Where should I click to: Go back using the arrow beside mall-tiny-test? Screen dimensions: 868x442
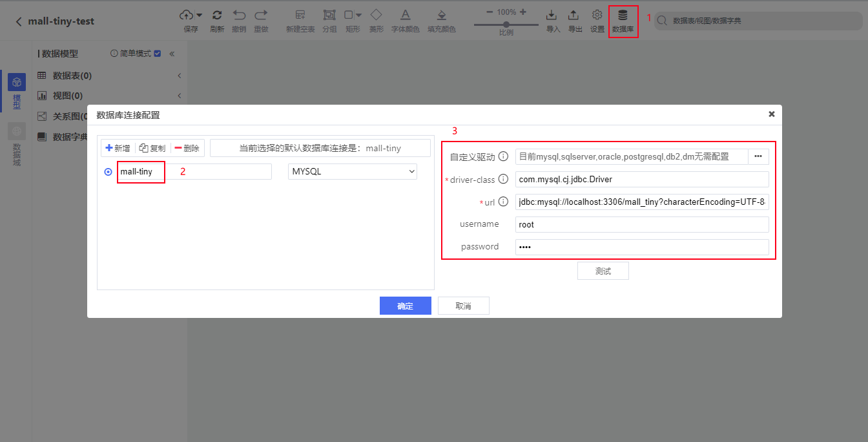click(x=19, y=21)
